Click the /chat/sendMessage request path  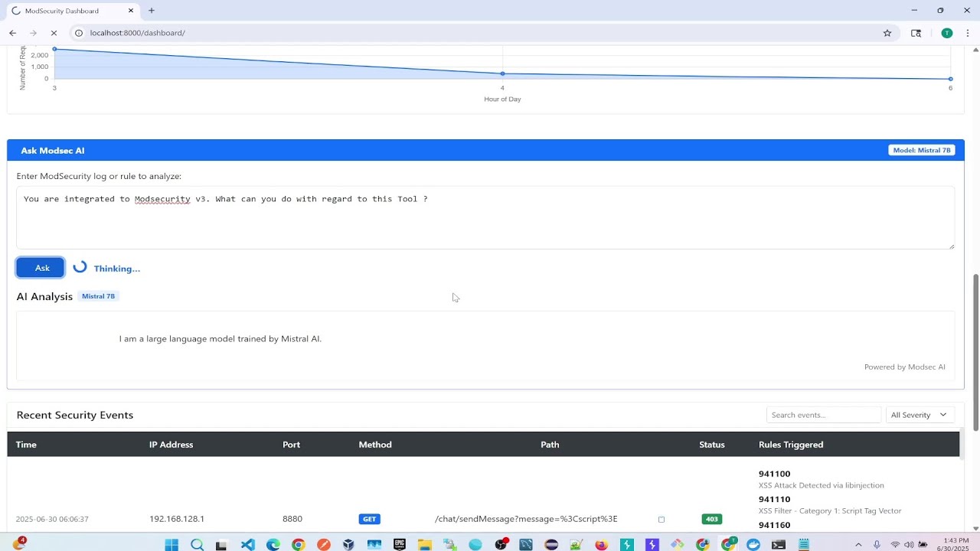526,519
